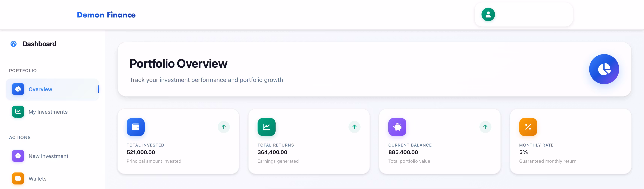Click the user account area top right

pos(523,14)
